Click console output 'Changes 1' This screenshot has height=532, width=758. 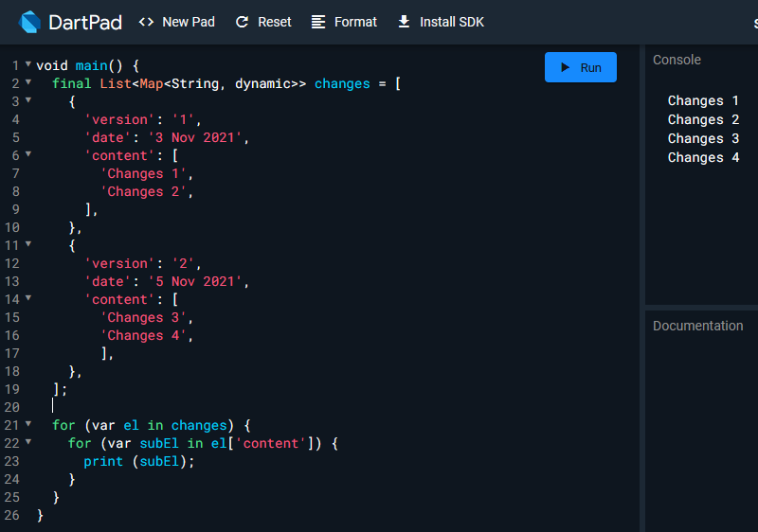tap(703, 100)
